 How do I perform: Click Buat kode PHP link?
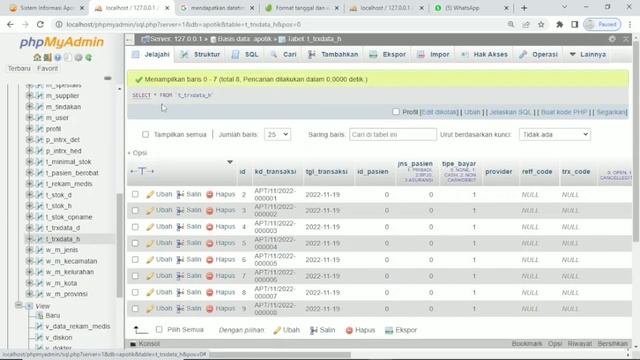coord(564,112)
